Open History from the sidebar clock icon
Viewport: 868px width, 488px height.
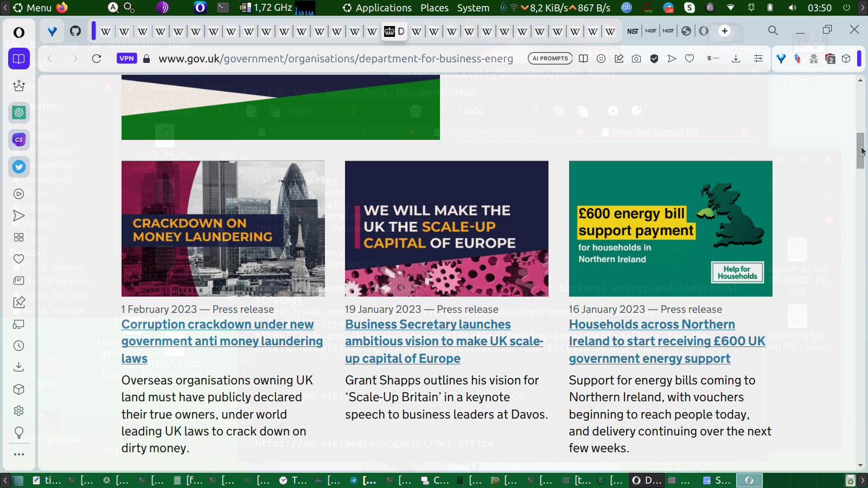click(19, 345)
